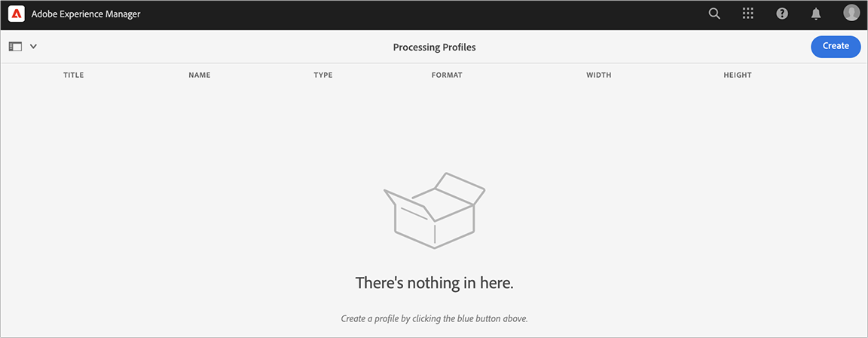Screen dimensions: 868x338
Task: Sort by the TITLE column header
Action: [74, 75]
